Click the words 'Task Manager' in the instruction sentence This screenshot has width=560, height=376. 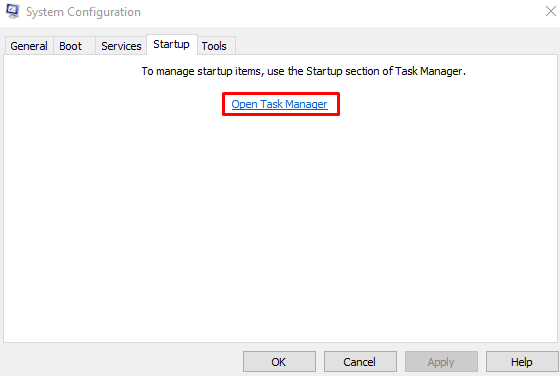pyautogui.click(x=429, y=71)
